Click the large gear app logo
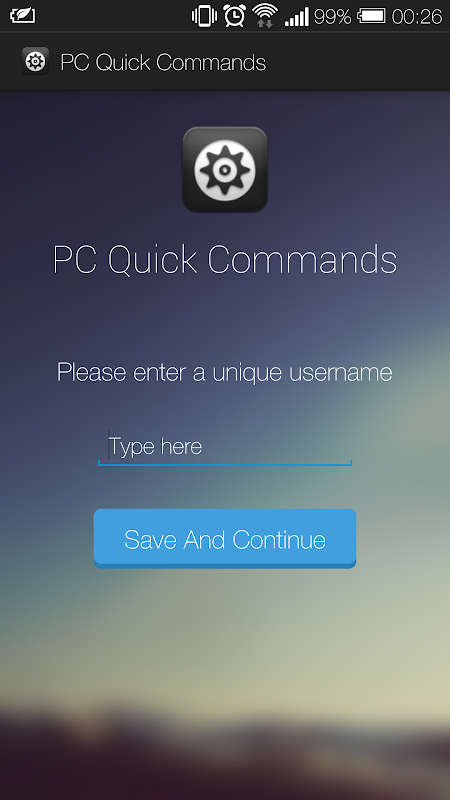The image size is (450, 800). click(225, 169)
